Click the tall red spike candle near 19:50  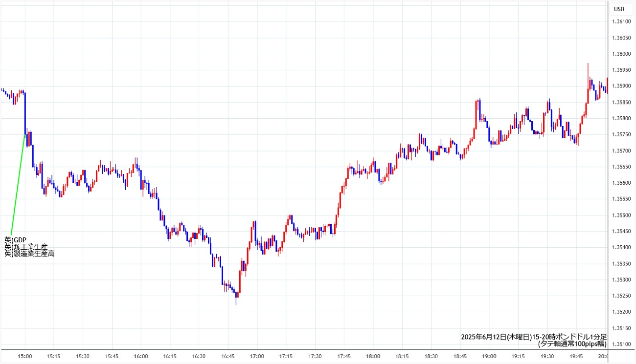[x=588, y=83]
